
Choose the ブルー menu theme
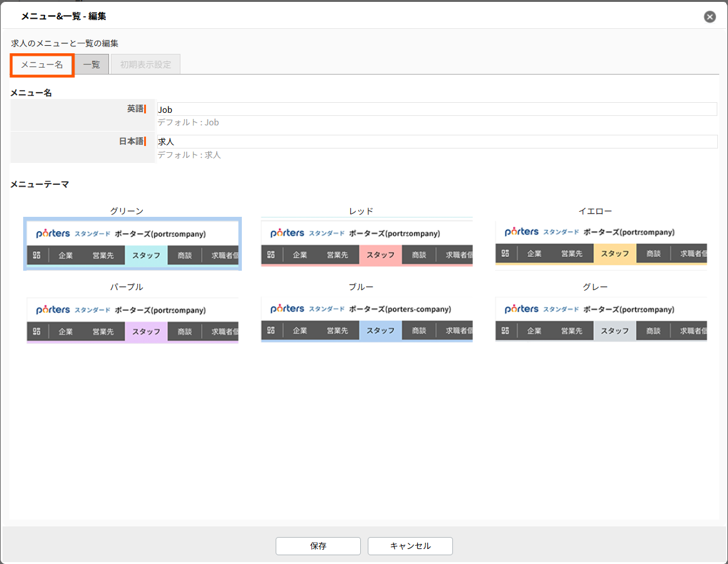pyautogui.click(x=367, y=320)
